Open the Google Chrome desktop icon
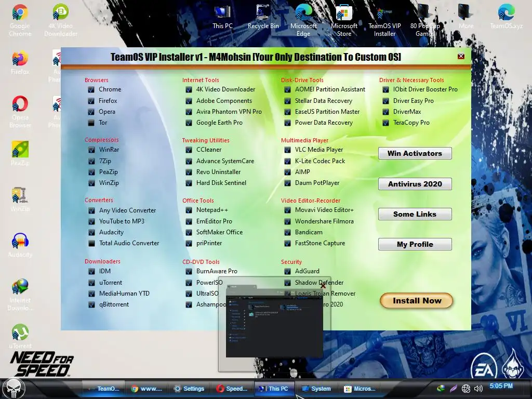This screenshot has height=399, width=532. pos(20,20)
